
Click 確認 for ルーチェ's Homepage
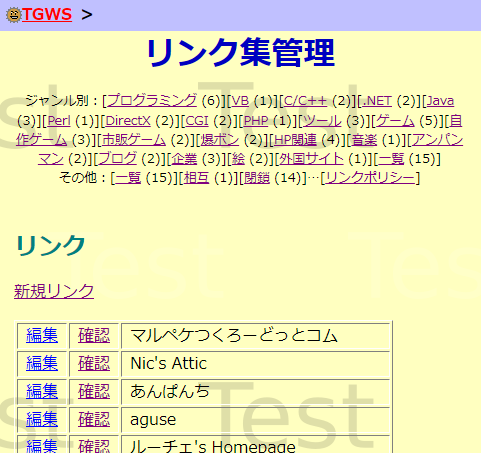[94, 446]
